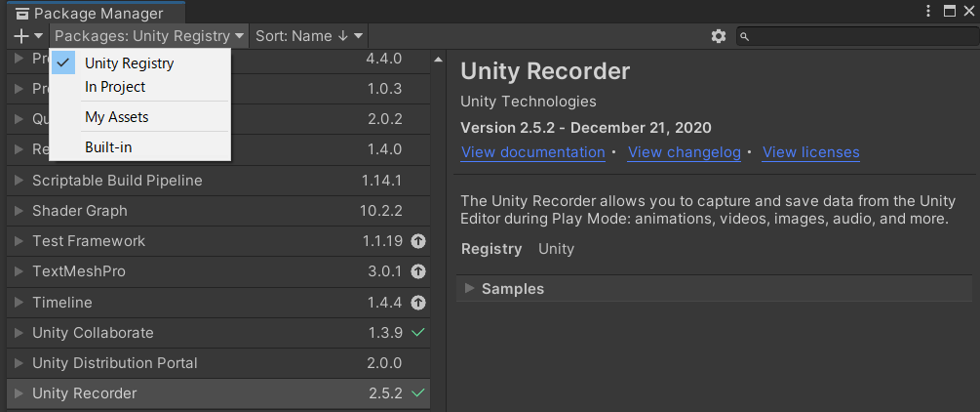
Task: Select Unity Registry in the menu
Action: point(140,63)
